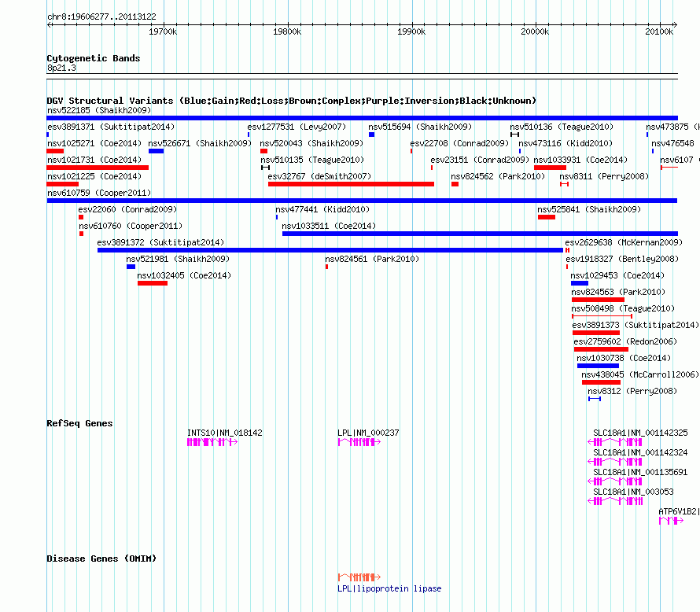The image size is (700, 612).
Task: Click nsv438045 (McCarroll2006) label
Action: (x=640, y=374)
